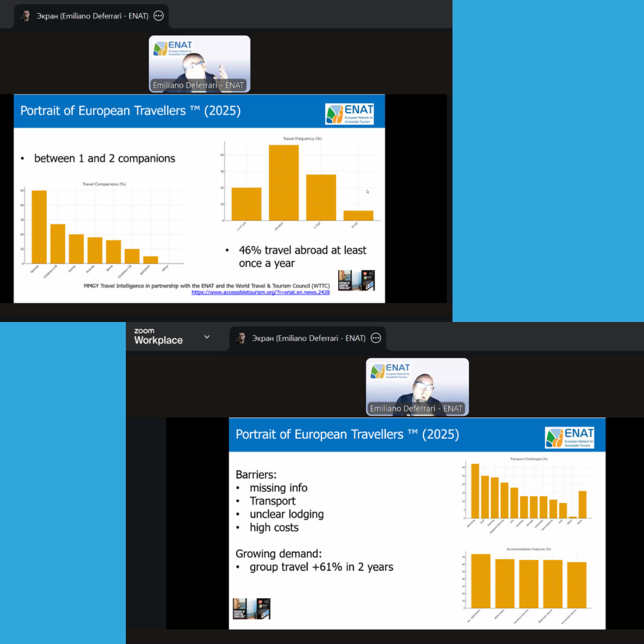Open more options in the upper screen-share tab
This screenshot has width=644, height=644.
159,16
